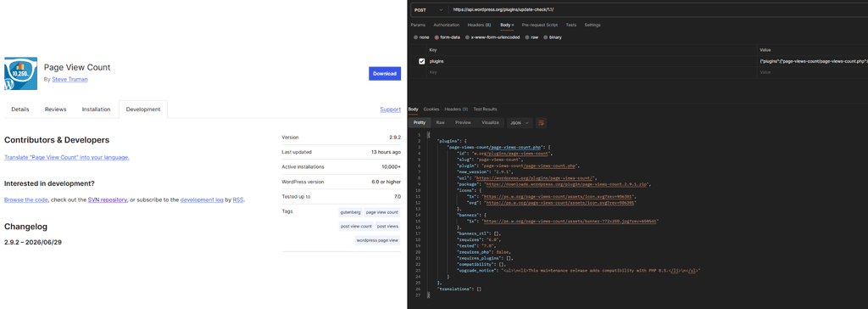The width and height of the screenshot is (868, 309).
Task: Switch to the request Params tab
Action: pos(418,25)
